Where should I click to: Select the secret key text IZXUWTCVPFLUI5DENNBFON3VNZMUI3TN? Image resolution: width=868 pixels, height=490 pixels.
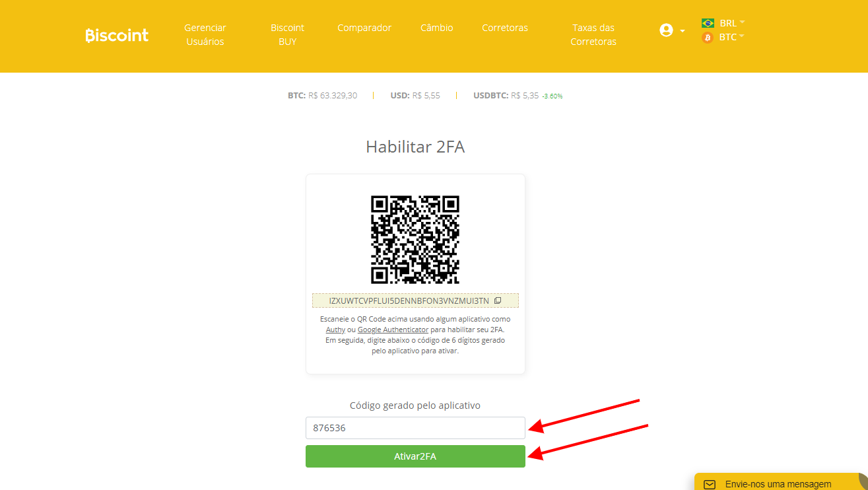pyautogui.click(x=409, y=300)
